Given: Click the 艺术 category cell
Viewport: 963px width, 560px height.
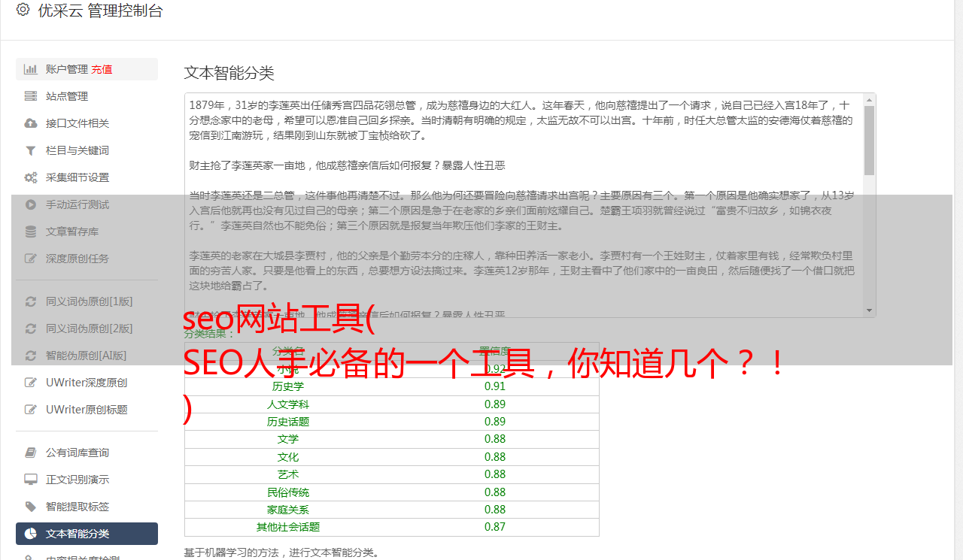Looking at the screenshot, I should click(x=288, y=474).
